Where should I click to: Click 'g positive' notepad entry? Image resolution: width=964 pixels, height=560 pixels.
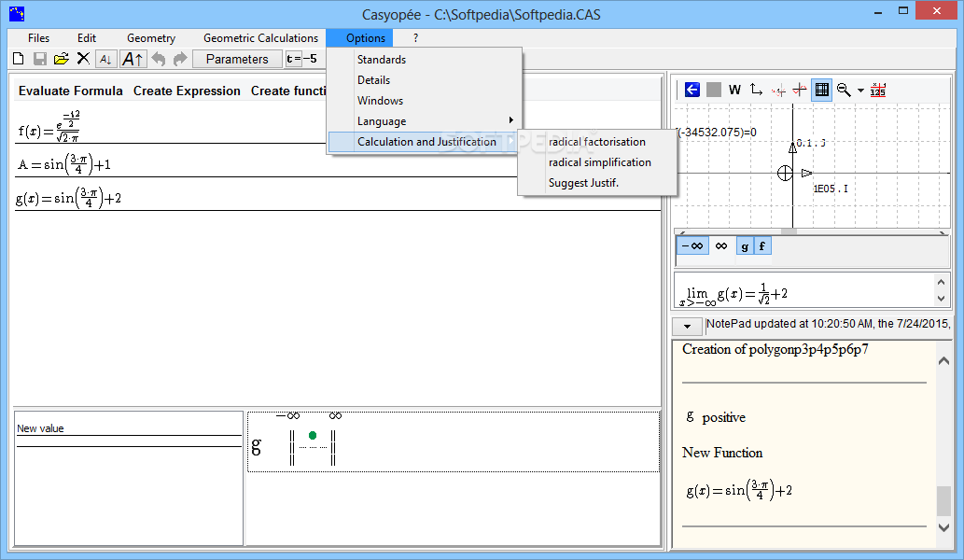point(716,417)
